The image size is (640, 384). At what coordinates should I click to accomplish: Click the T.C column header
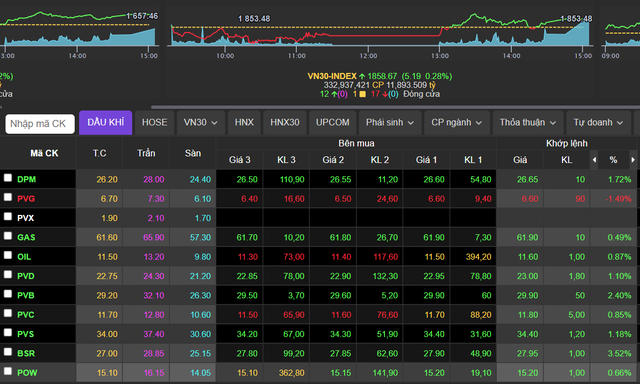click(x=99, y=153)
